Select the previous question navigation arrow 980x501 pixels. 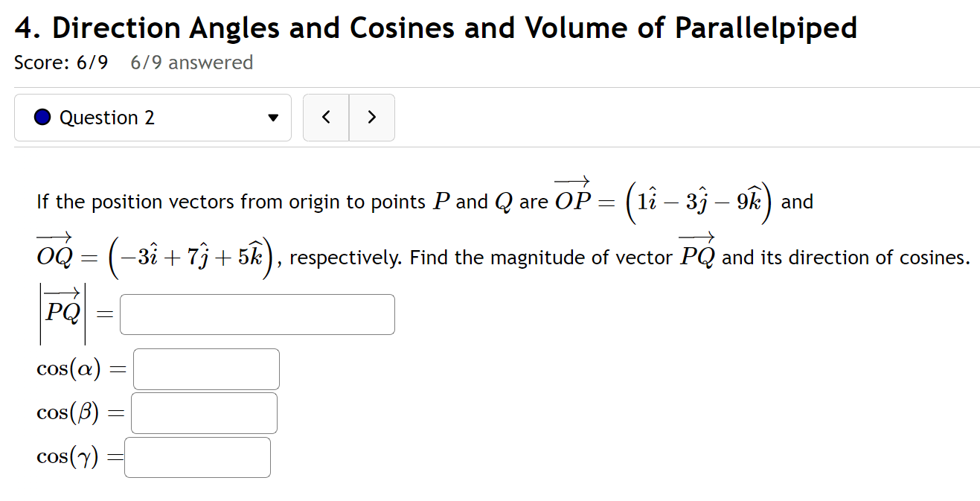coord(326,118)
